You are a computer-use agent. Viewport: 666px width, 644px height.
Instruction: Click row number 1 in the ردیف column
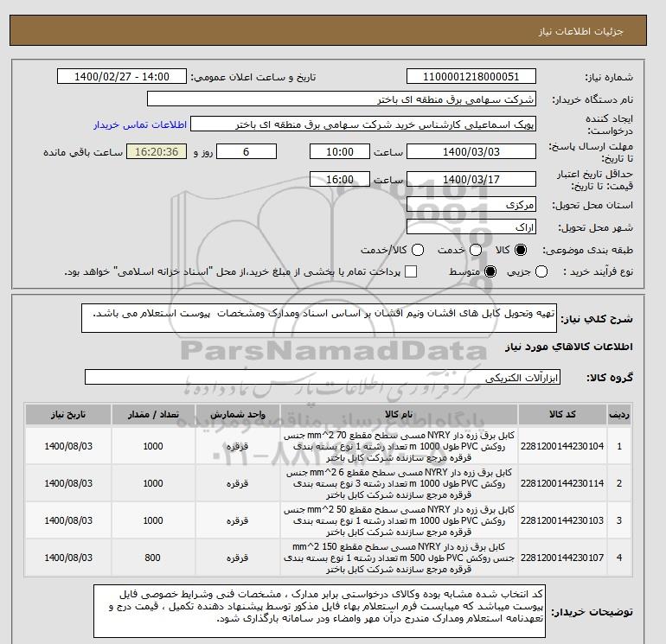click(x=619, y=446)
